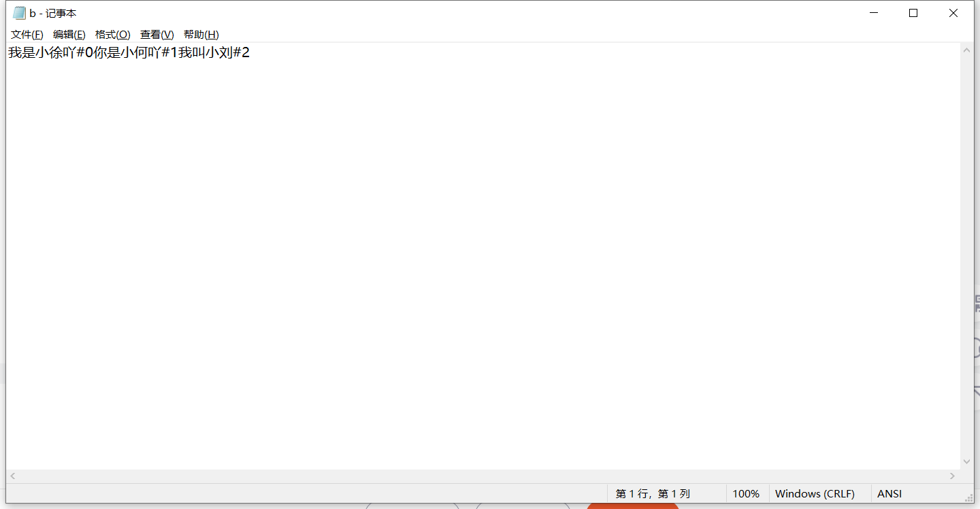
Task: Click the horizontal scrollbar left arrow
Action: [x=13, y=476]
